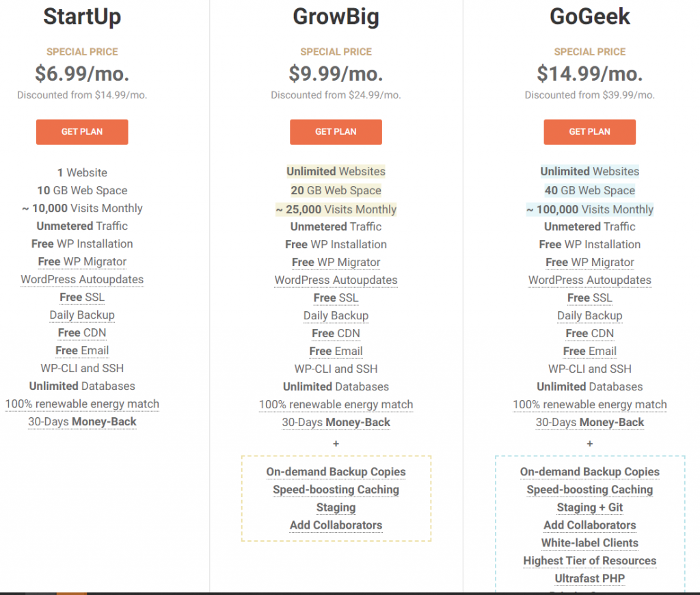Screen dimensions: 700x595
Task: Click StartUp's 30-Days Money-Back feature
Action: coord(82,421)
